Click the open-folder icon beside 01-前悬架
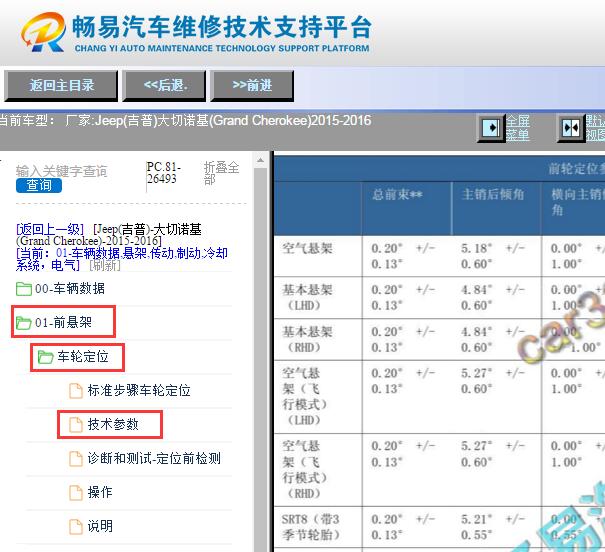Viewport: 605px width, 552px height. pyautogui.click(x=24, y=322)
